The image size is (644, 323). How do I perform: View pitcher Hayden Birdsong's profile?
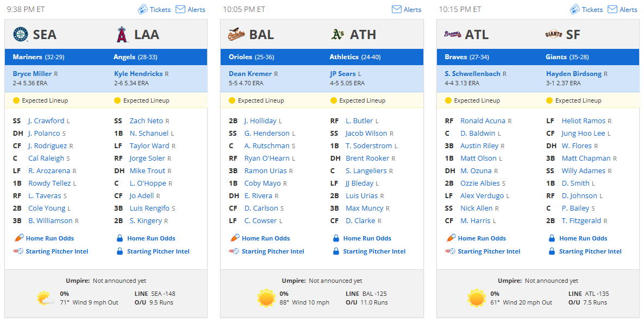574,74
